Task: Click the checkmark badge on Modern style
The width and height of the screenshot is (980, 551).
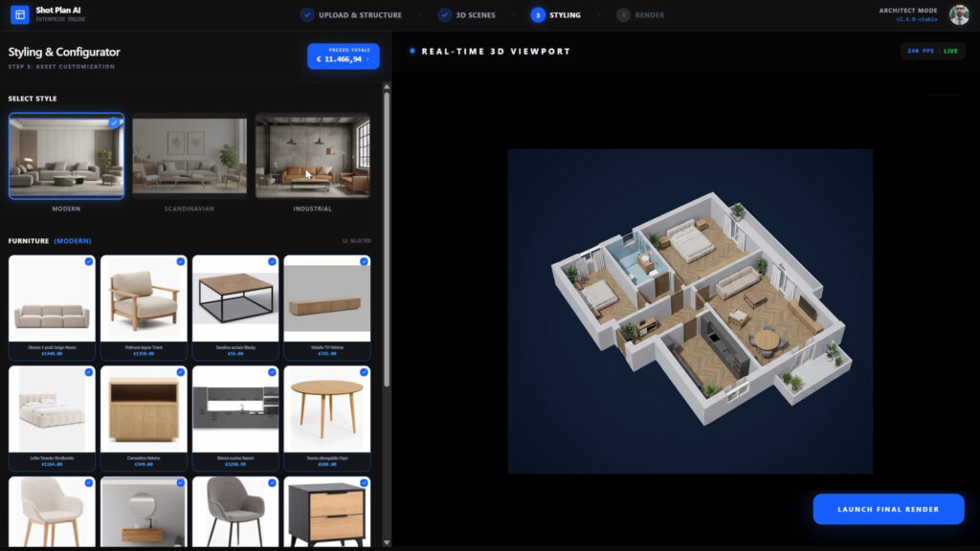Action: 115,122
